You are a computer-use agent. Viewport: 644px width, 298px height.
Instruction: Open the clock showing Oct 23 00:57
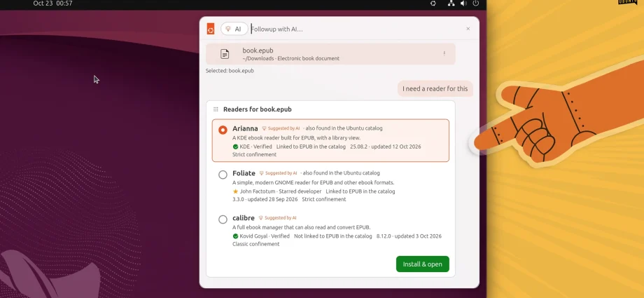pyautogui.click(x=52, y=4)
